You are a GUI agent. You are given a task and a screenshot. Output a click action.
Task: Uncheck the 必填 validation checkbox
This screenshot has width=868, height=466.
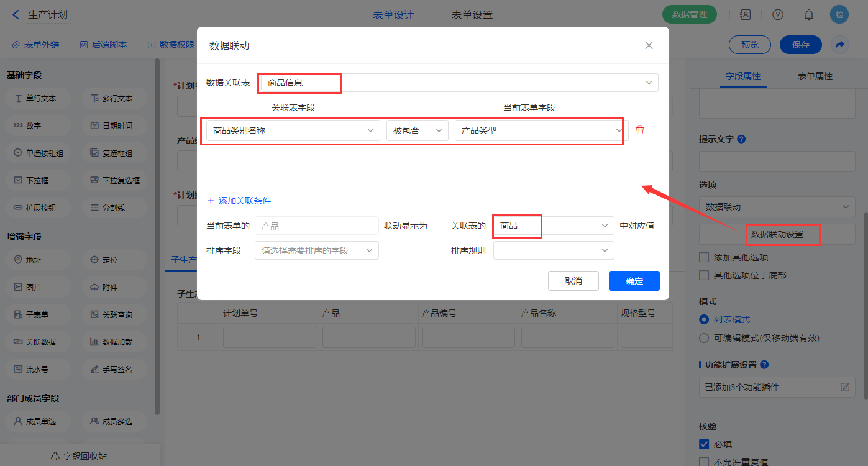click(x=704, y=444)
